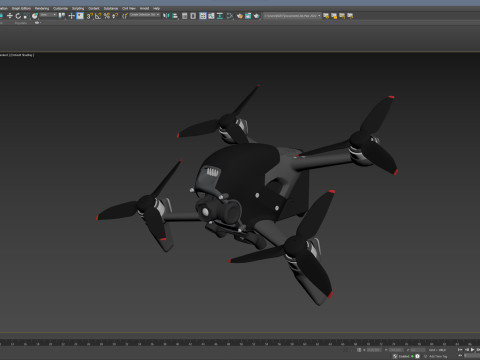Toggle the Layer Explorer icon
This screenshot has height=360, width=480.
pos(193,16)
